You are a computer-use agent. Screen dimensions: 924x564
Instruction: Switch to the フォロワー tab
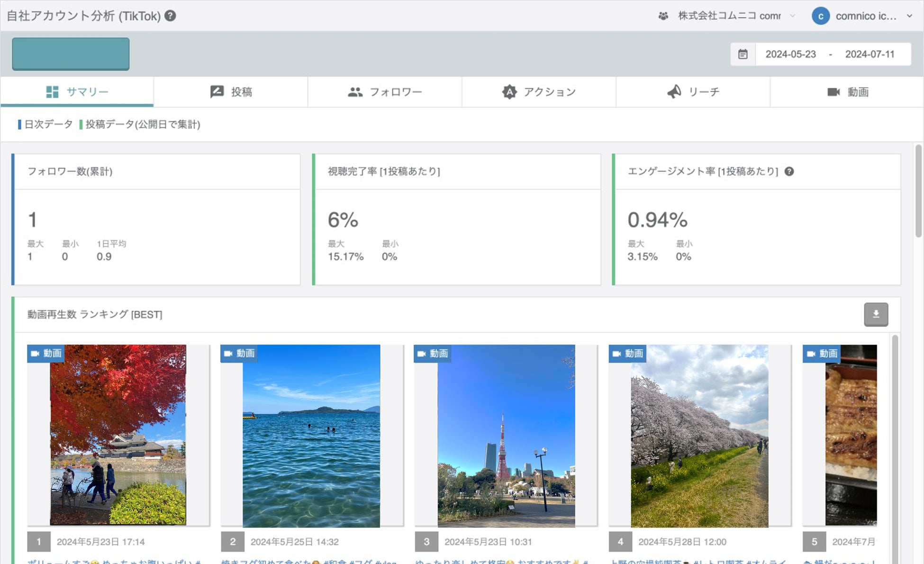pos(385,91)
